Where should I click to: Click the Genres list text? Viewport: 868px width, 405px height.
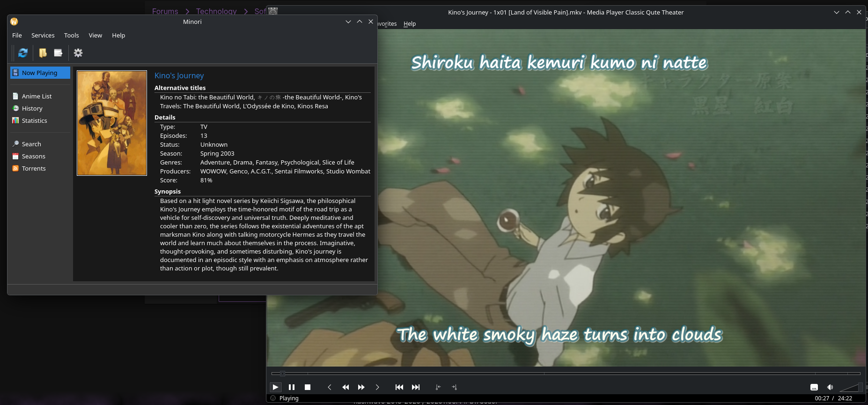pyautogui.click(x=277, y=162)
